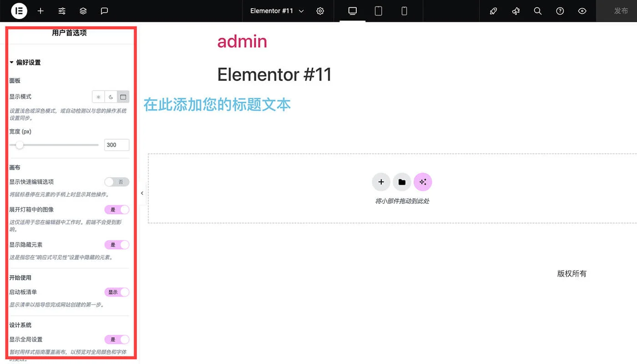
Task: Preview changes with the eye icon
Action: pos(582,11)
